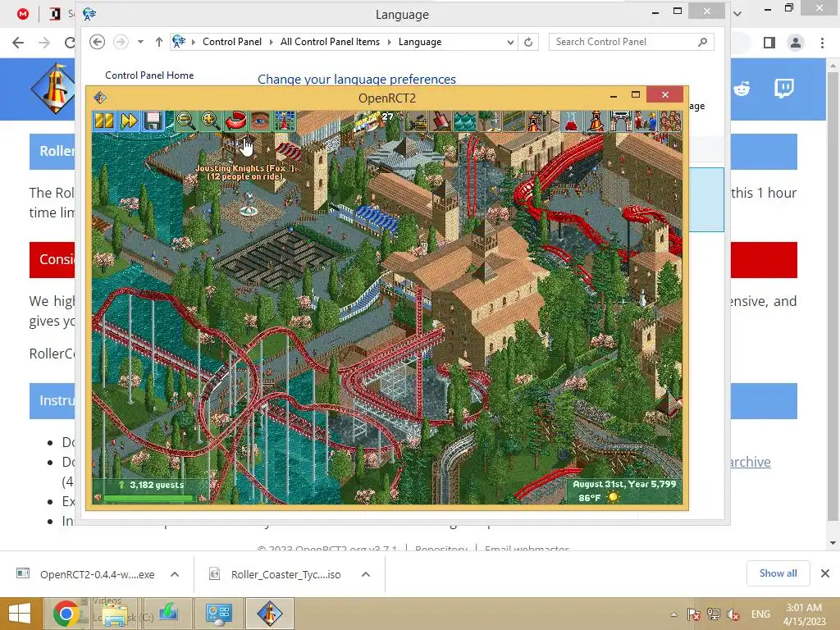Image resolution: width=840 pixels, height=630 pixels.
Task: Open the new ride construction icon
Action: click(539, 121)
